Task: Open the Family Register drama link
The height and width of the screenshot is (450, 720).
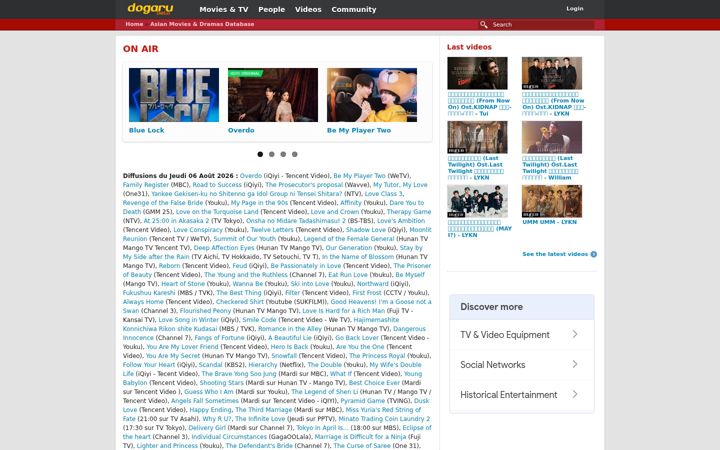Action: point(146,185)
